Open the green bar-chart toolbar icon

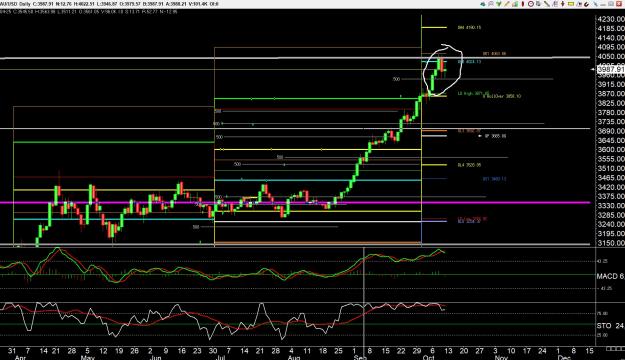pos(515,4)
